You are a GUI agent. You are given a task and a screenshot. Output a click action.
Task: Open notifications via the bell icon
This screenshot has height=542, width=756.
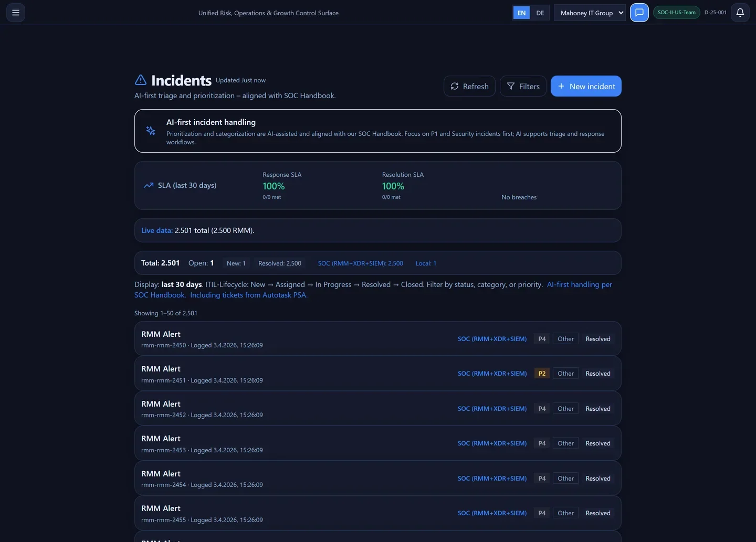tap(740, 12)
